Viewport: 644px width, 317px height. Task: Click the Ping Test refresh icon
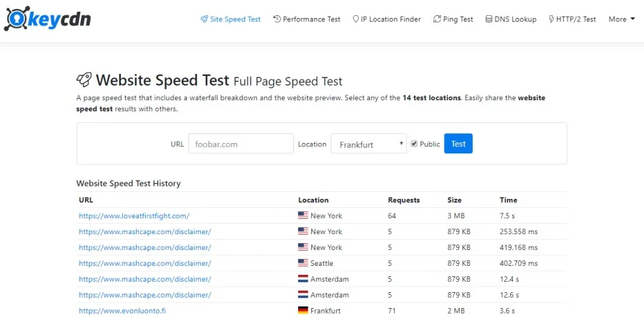click(x=437, y=19)
